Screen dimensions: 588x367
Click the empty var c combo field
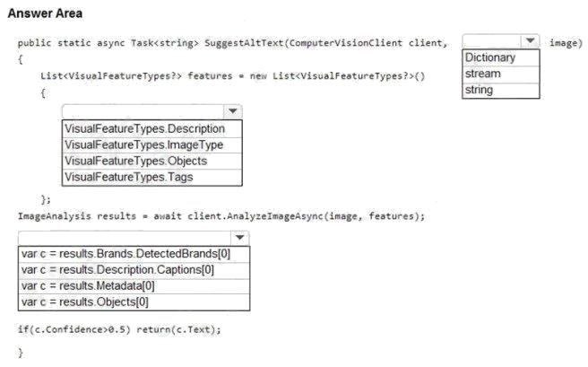125,238
